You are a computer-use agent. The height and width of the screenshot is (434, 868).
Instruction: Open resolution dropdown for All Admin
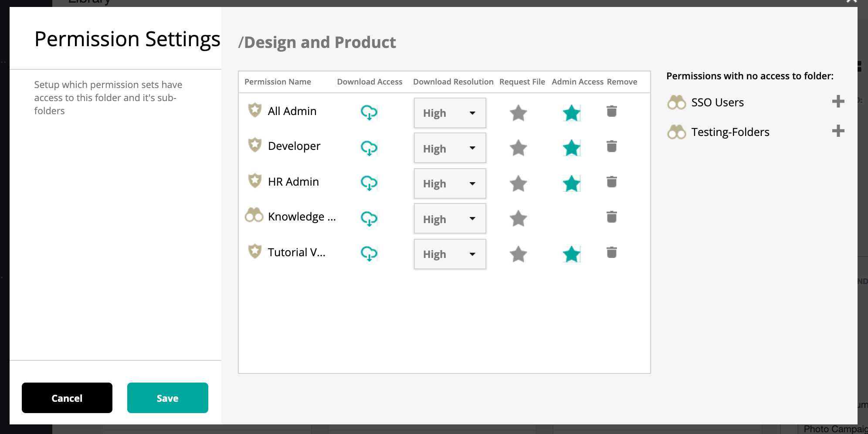point(450,113)
